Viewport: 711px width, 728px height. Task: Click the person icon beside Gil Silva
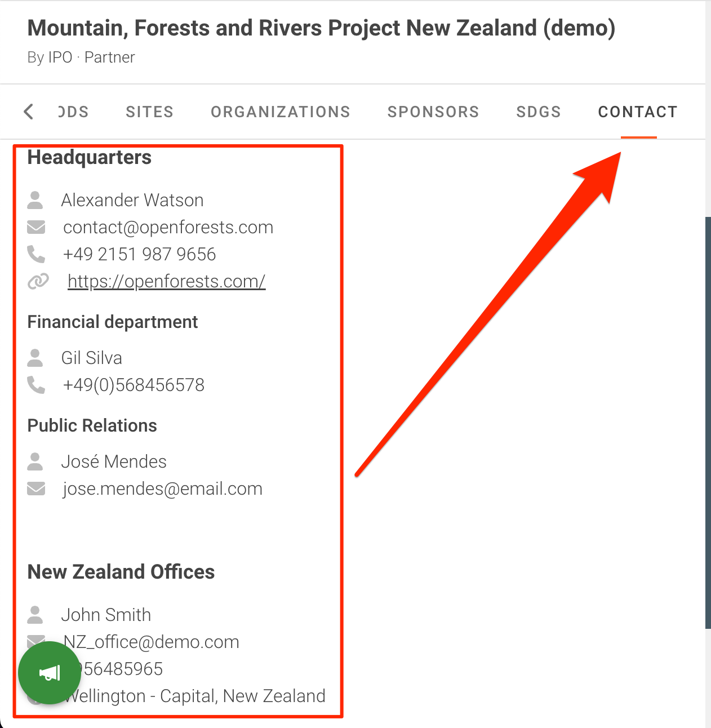[35, 358]
